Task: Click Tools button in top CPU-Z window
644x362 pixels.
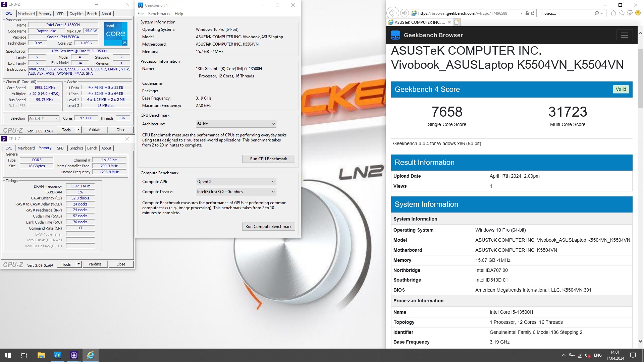Action: point(66,130)
